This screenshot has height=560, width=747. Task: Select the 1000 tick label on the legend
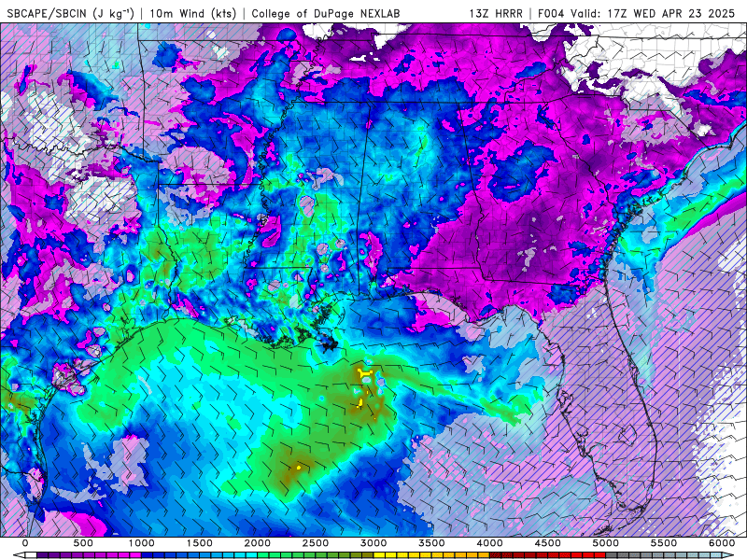[x=142, y=543]
